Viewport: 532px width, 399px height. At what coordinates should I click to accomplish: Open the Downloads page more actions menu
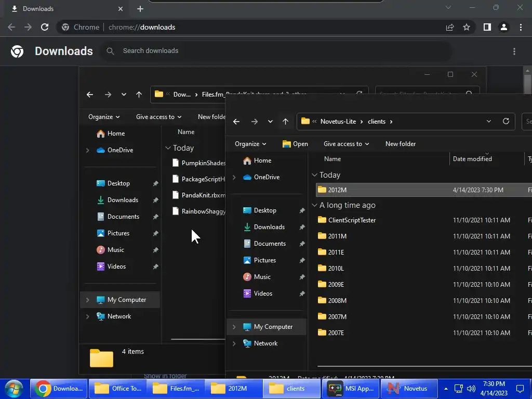(x=514, y=51)
